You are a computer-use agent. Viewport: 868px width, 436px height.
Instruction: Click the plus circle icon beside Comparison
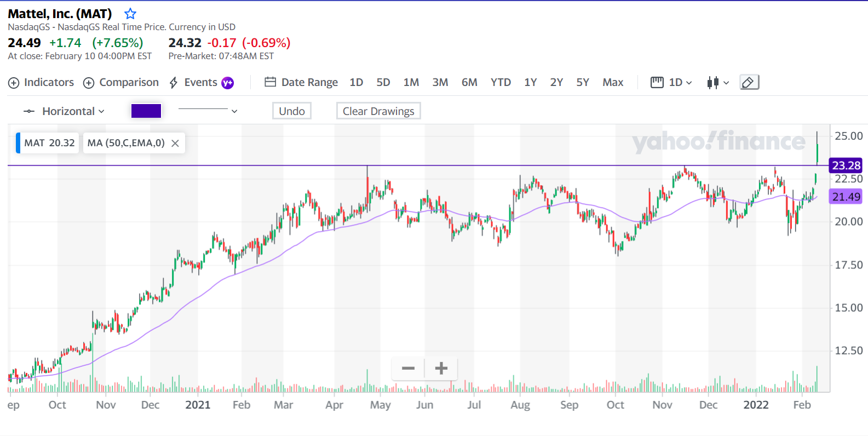coord(89,83)
